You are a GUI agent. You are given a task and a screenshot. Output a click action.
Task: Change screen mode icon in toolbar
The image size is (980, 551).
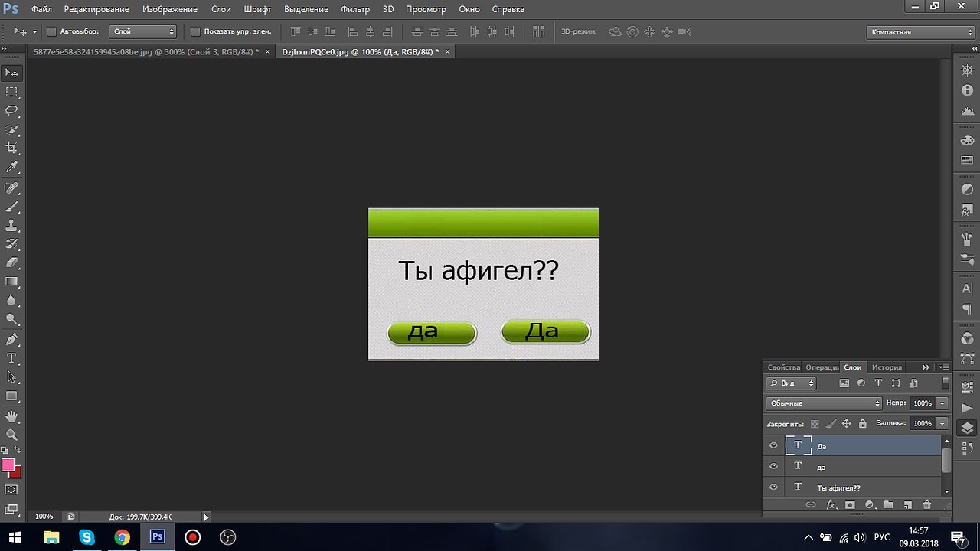(11, 509)
